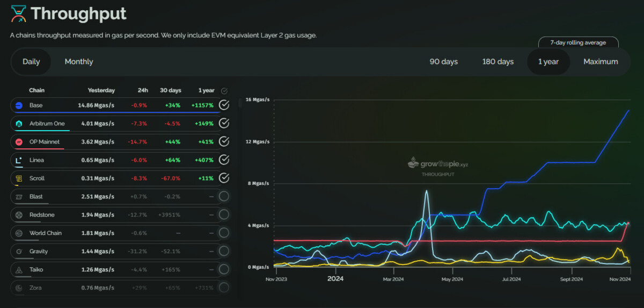Click the Zora chain icon

click(x=19, y=288)
